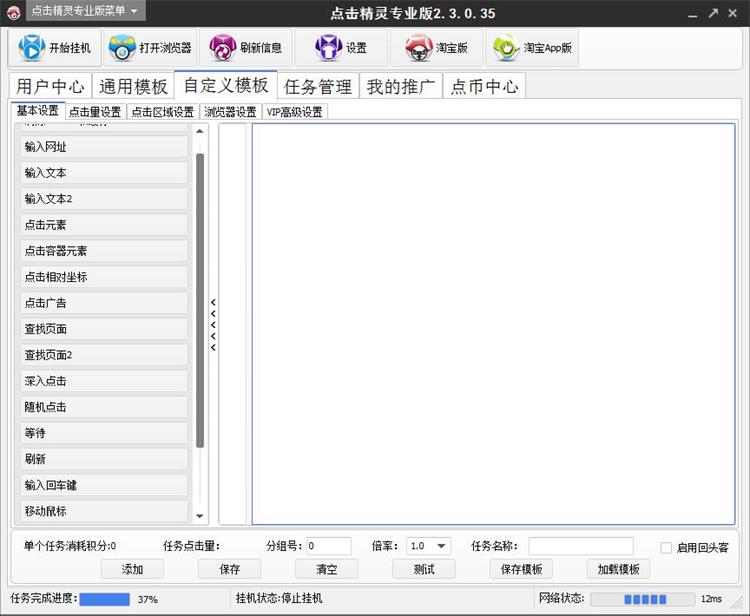Click the 保存 button
750x616 pixels.
click(230, 569)
